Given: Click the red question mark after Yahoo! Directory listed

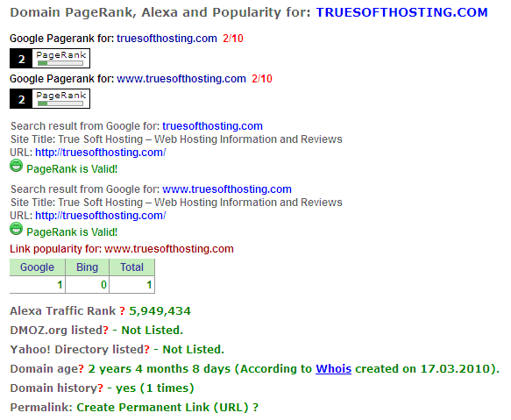Looking at the screenshot, I should pos(147,350).
